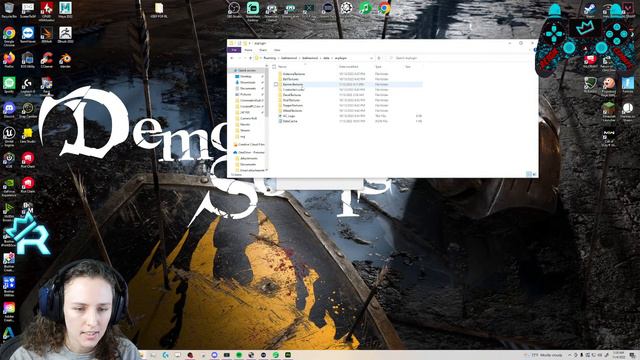Expand the chevron after Roaming in breadcrumb
Viewport: 640px width, 360px height.
(278, 58)
